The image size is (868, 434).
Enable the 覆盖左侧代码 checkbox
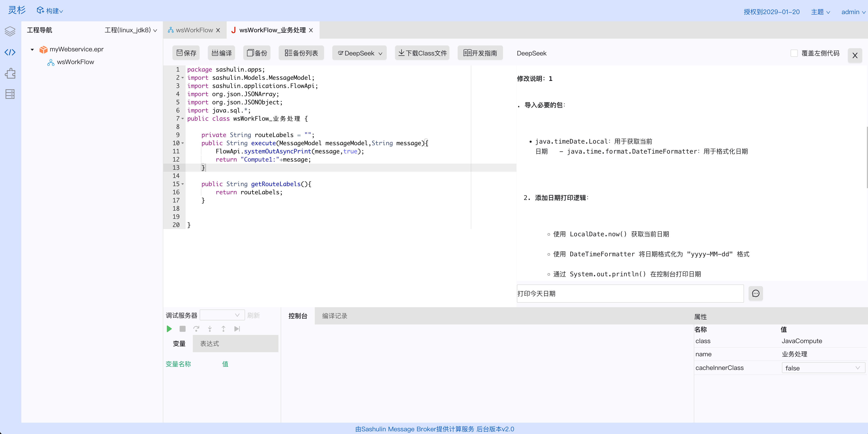coord(794,53)
